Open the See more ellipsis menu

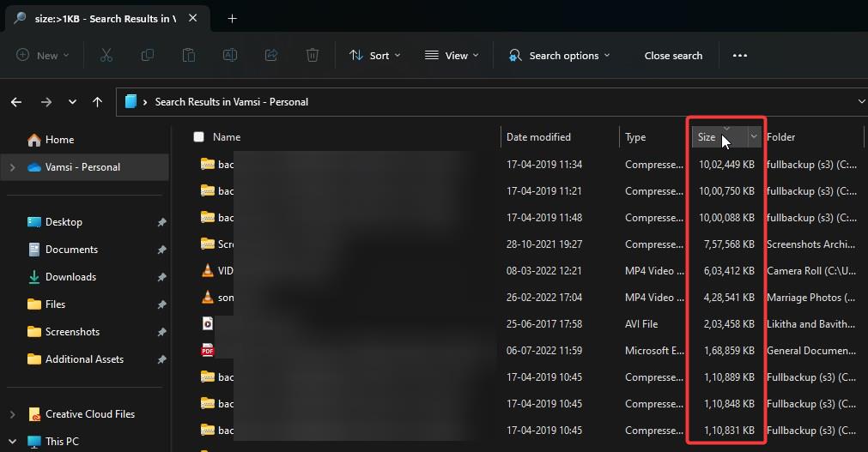pyautogui.click(x=740, y=56)
